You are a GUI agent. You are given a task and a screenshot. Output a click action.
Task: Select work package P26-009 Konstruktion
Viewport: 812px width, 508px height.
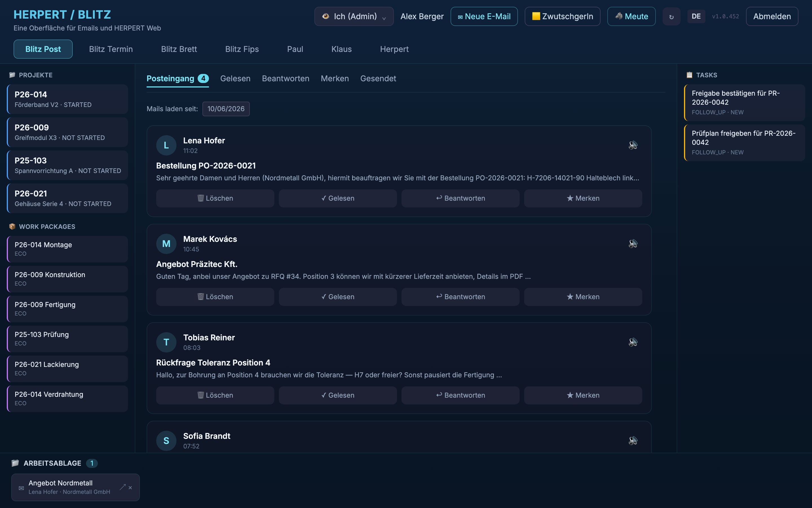[x=67, y=279]
